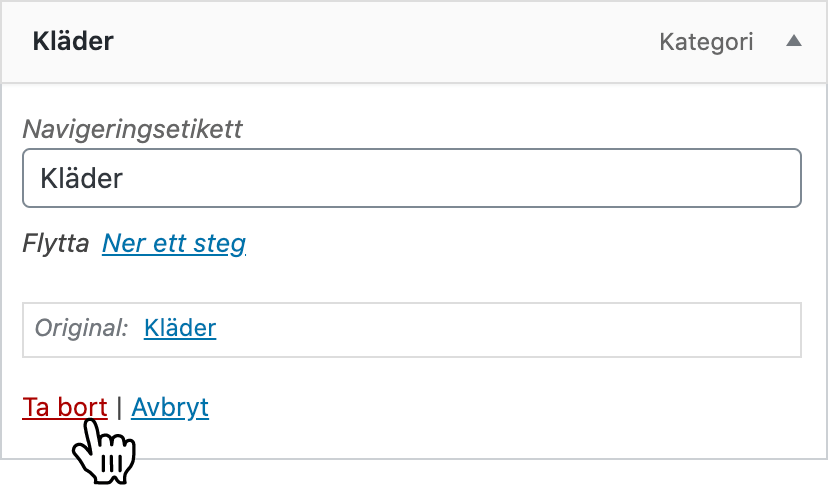
Task: Click the Kategori type label
Action: 707,42
